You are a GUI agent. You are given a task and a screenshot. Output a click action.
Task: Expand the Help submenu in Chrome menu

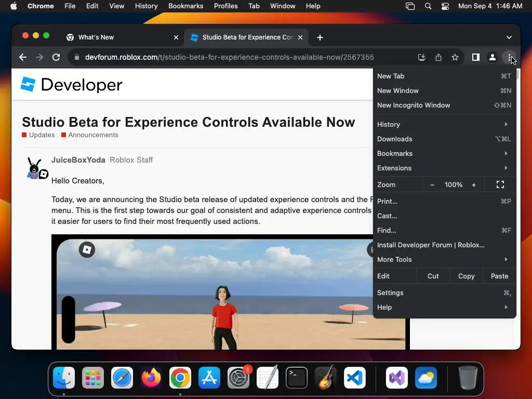pyautogui.click(x=445, y=308)
